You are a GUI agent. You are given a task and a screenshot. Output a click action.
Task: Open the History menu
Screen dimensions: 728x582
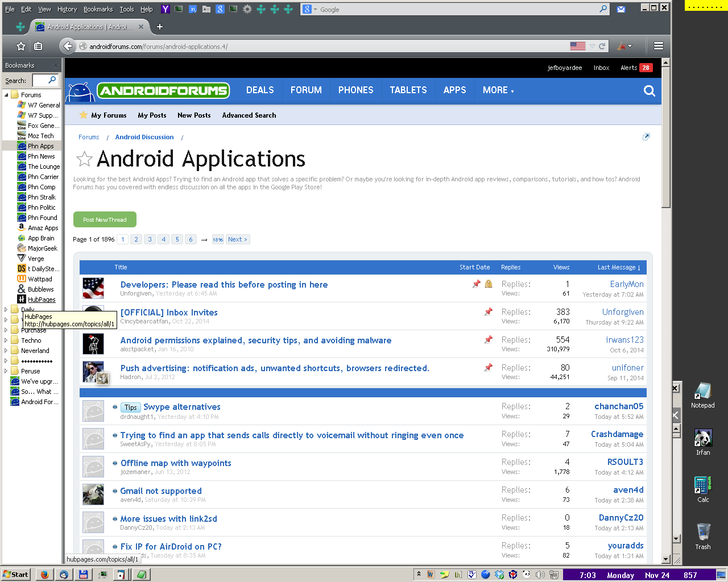click(x=67, y=9)
